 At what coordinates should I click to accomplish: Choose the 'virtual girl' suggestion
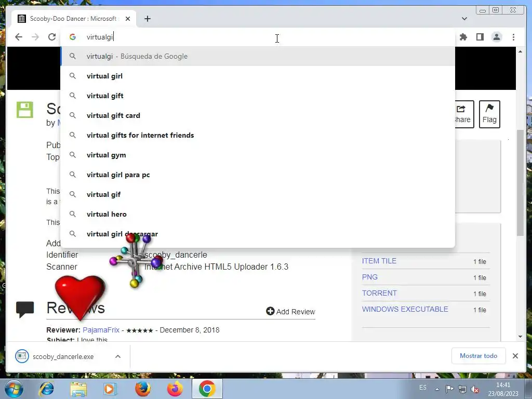point(258,76)
